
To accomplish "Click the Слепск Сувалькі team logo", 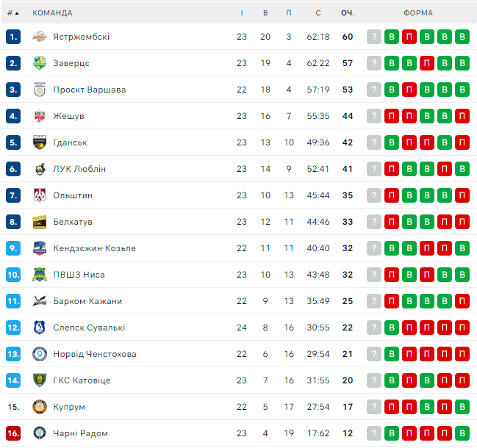I will point(40,328).
